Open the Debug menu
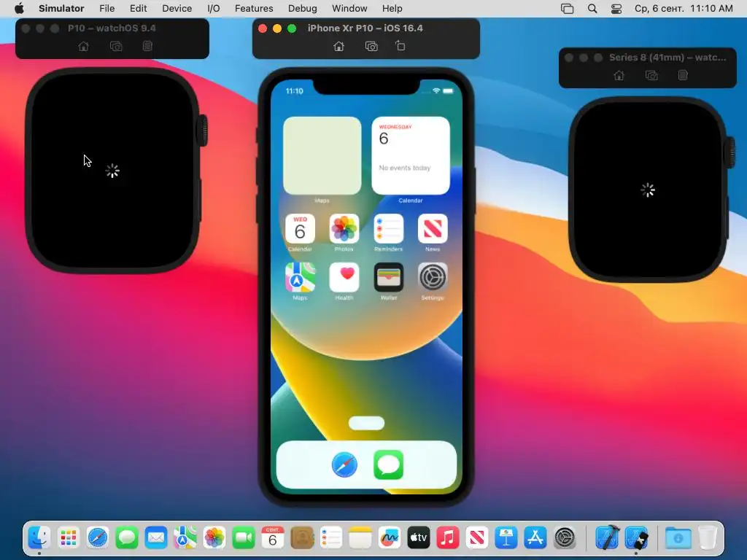 pos(303,9)
